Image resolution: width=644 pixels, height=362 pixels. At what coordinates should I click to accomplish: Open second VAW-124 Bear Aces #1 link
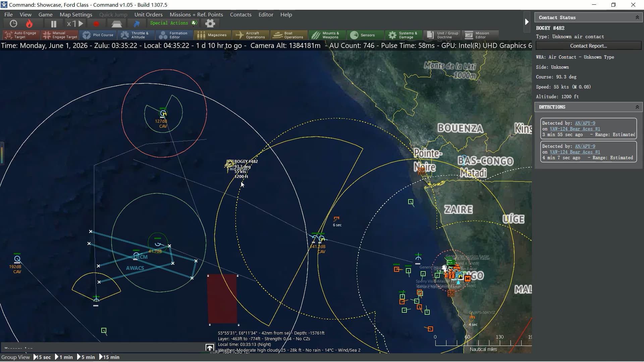pos(575,152)
